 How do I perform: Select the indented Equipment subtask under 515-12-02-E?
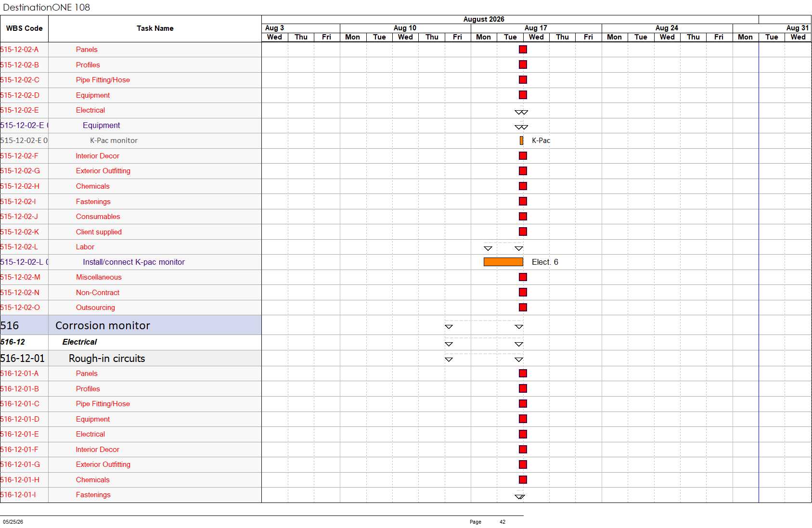[102, 126]
